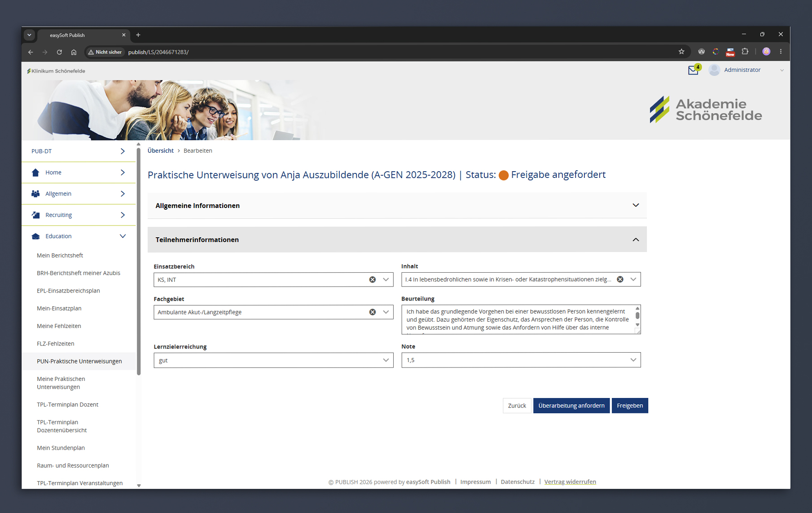Viewport: 812px width, 513px height.
Task: Click the Recruiting icon in sidebar
Action: [35, 215]
